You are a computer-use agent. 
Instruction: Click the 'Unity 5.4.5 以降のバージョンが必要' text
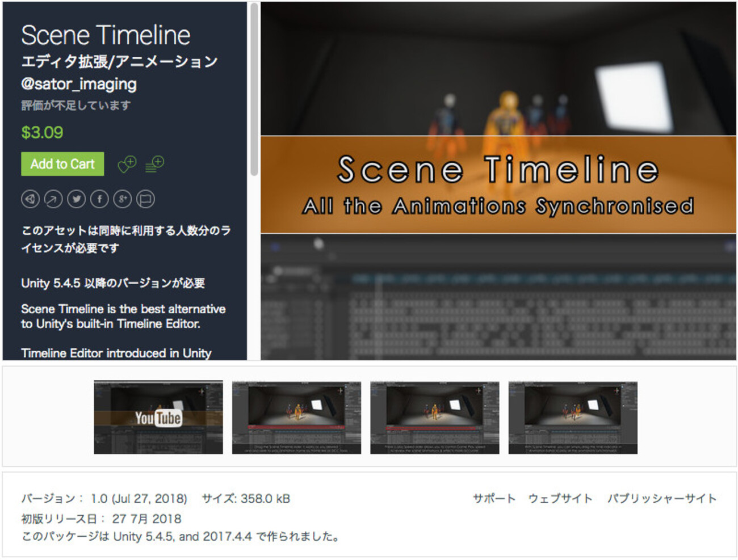(x=113, y=283)
